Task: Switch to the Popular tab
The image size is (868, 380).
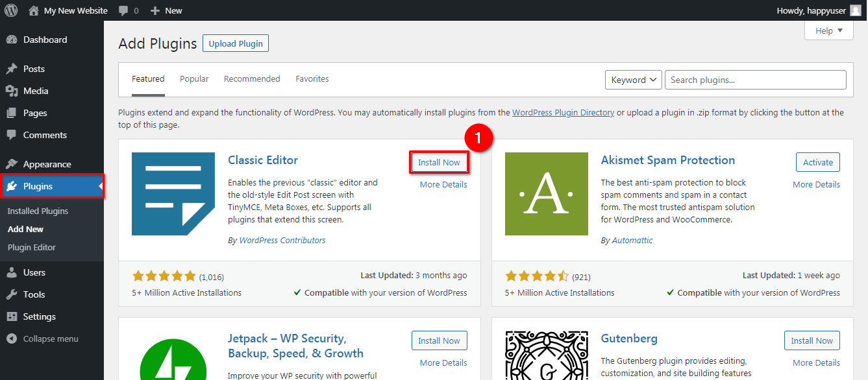Action: coord(194,79)
